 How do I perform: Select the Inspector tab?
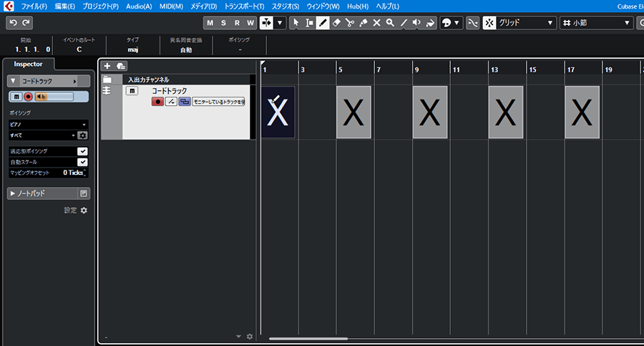[28, 64]
